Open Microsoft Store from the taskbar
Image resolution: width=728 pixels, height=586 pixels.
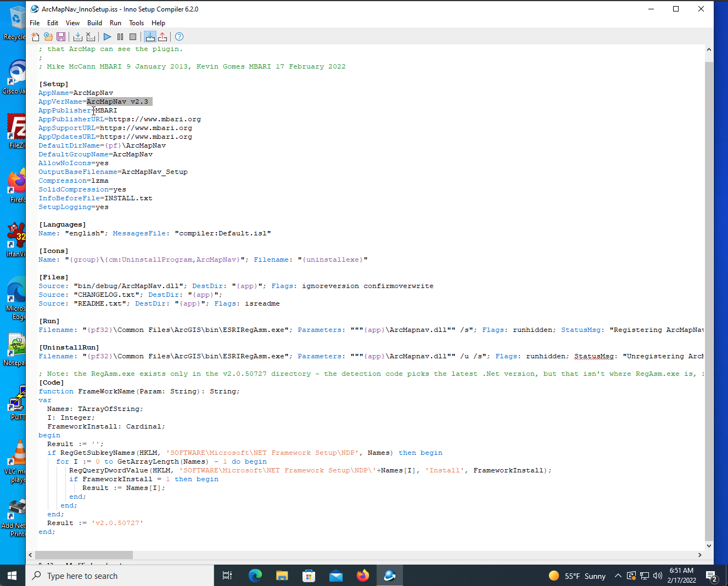(309, 576)
